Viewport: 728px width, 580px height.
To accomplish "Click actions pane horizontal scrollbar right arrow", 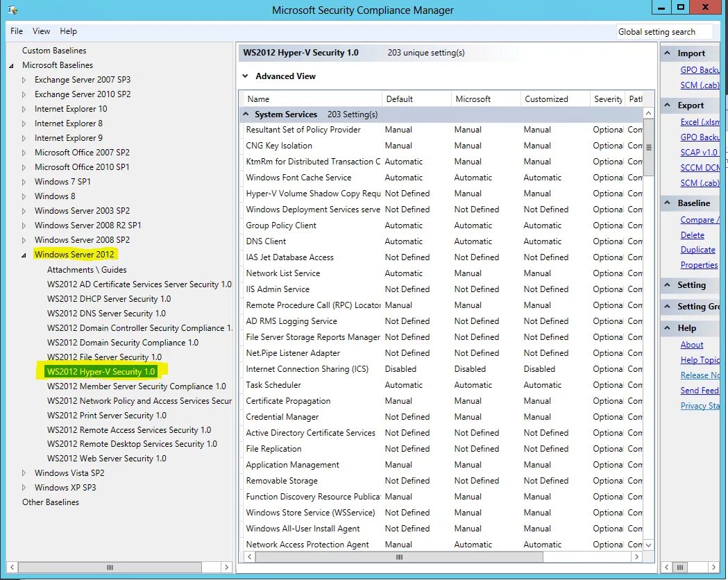I will 713,567.
